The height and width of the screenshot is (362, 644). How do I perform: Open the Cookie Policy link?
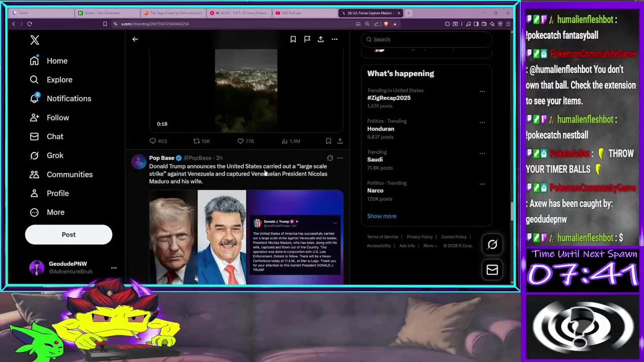454,237
